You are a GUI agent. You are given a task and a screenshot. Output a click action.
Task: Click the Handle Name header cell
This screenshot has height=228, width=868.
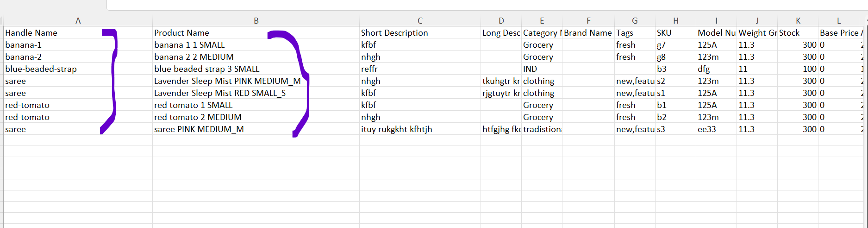pyautogui.click(x=78, y=33)
